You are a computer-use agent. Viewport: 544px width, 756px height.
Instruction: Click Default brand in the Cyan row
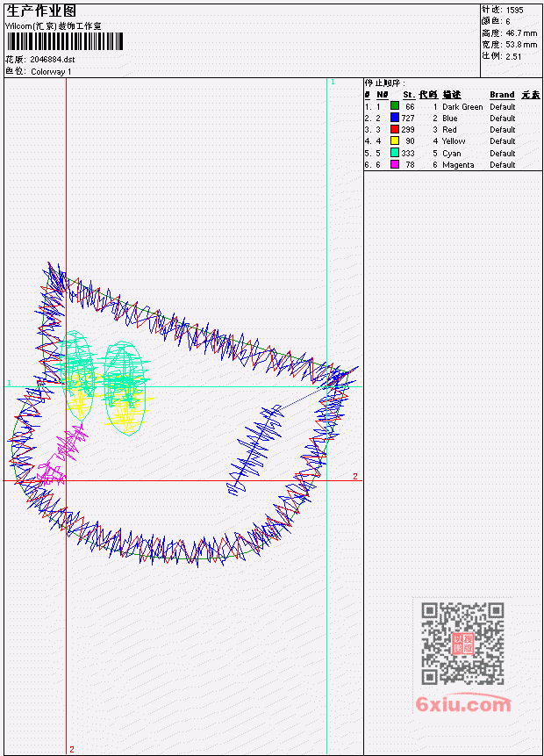(503, 154)
